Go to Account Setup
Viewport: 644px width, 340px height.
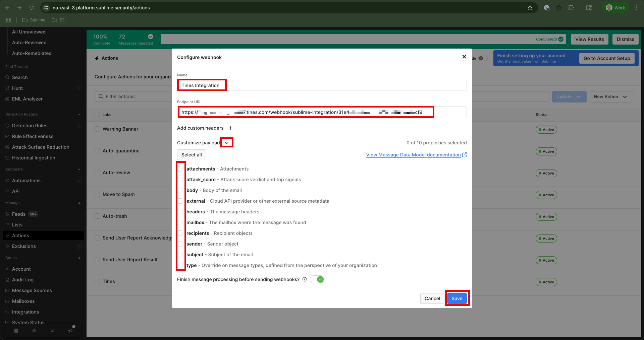click(607, 58)
